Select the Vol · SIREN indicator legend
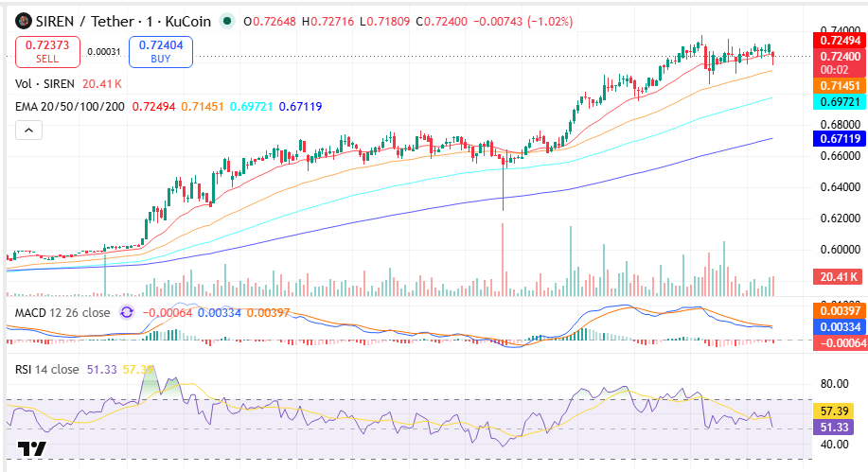 (x=44, y=84)
